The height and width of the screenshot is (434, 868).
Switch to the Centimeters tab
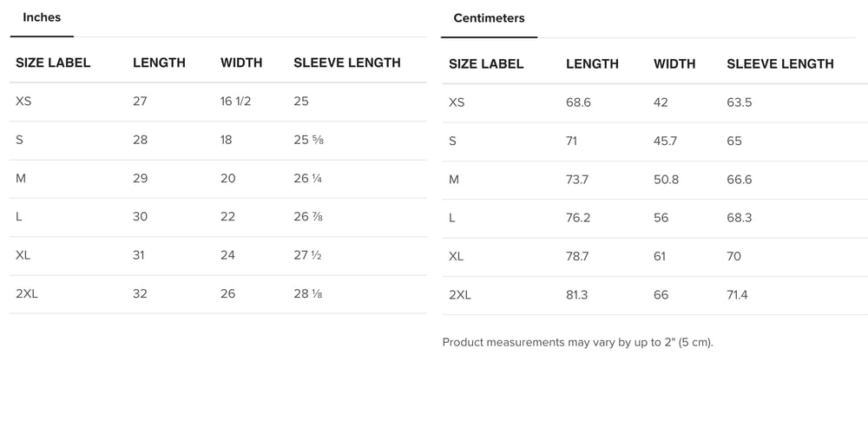[489, 18]
